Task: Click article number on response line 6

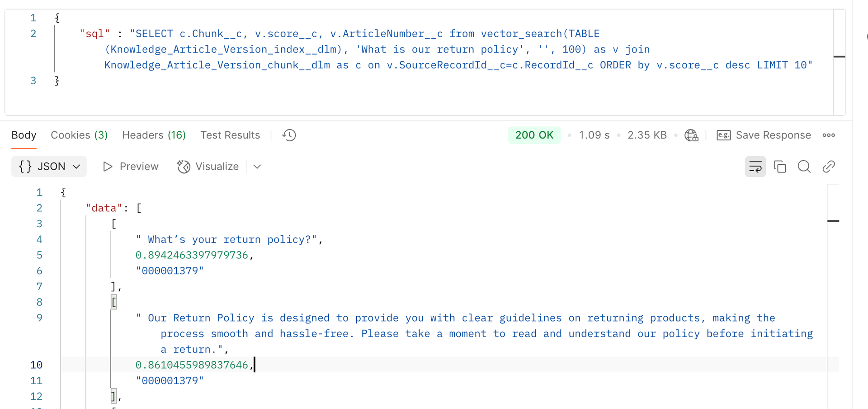Action: [x=170, y=271]
